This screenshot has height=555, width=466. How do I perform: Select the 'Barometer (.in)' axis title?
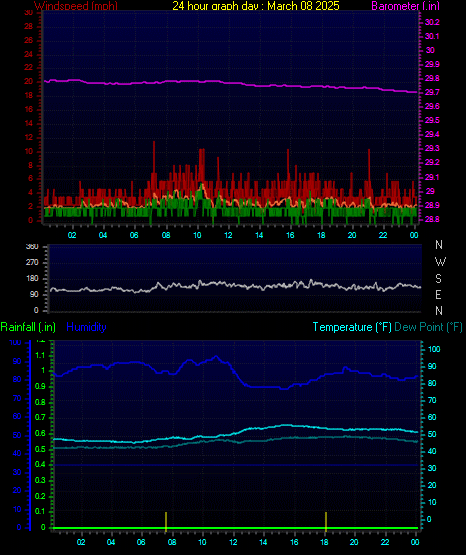click(405, 5)
